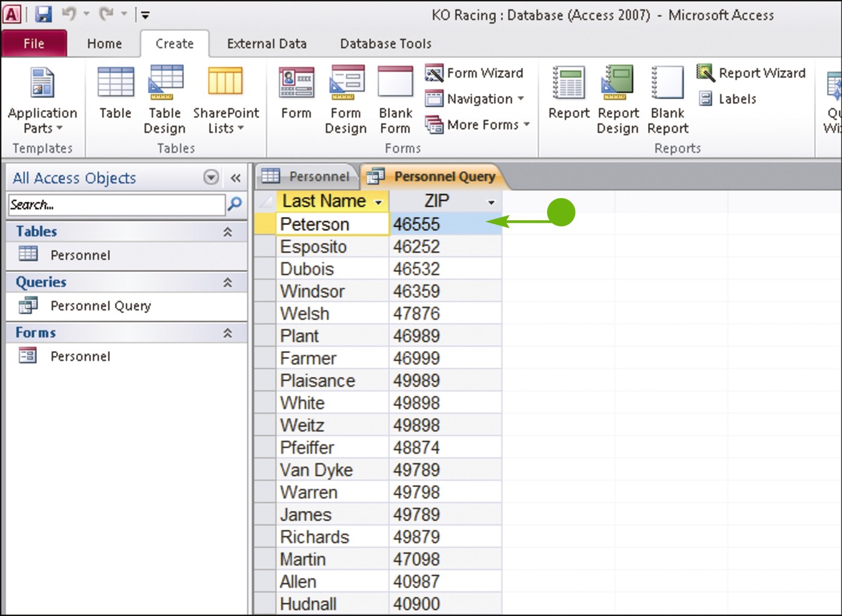Select Personnel form in navigation pane
This screenshot has width=842, height=616.
[127, 356]
